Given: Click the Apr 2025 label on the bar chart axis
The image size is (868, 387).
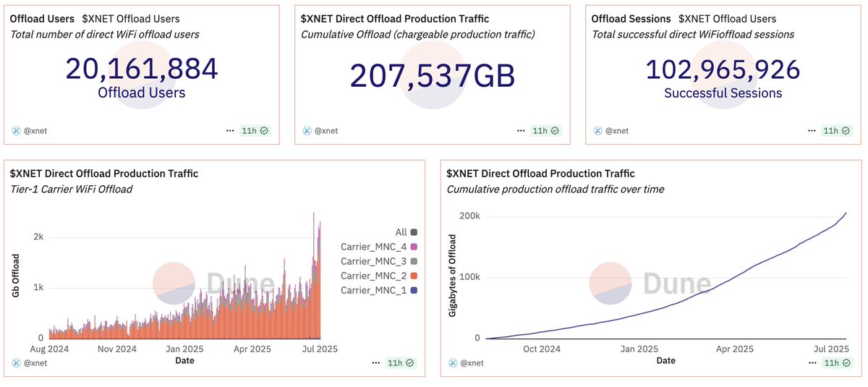Looking at the screenshot, I should tap(251, 349).
